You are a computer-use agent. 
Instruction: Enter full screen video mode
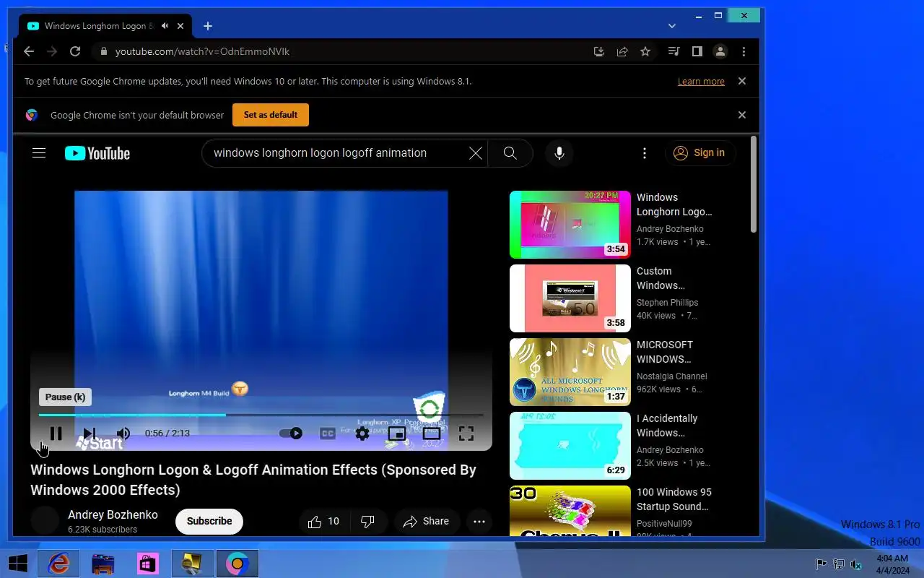(466, 433)
